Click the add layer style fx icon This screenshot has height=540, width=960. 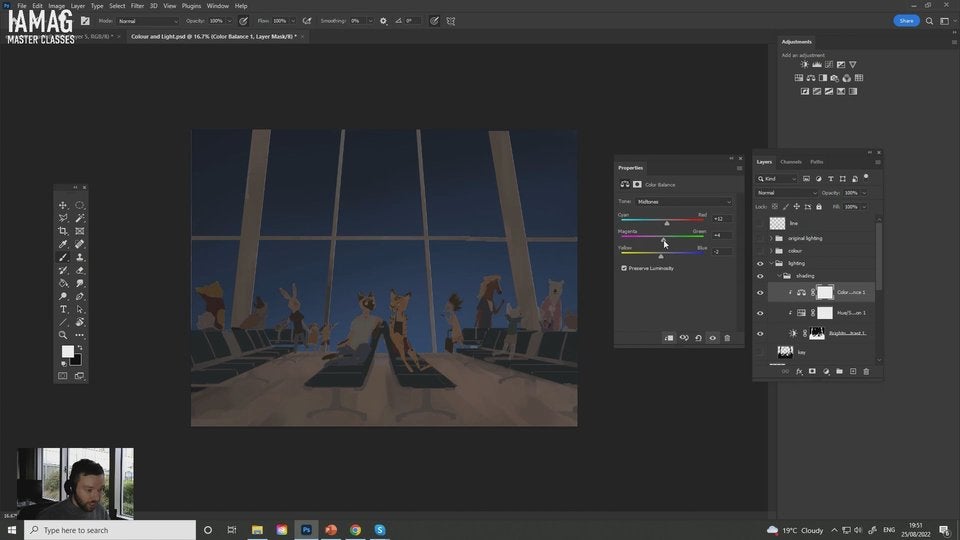[x=799, y=371]
